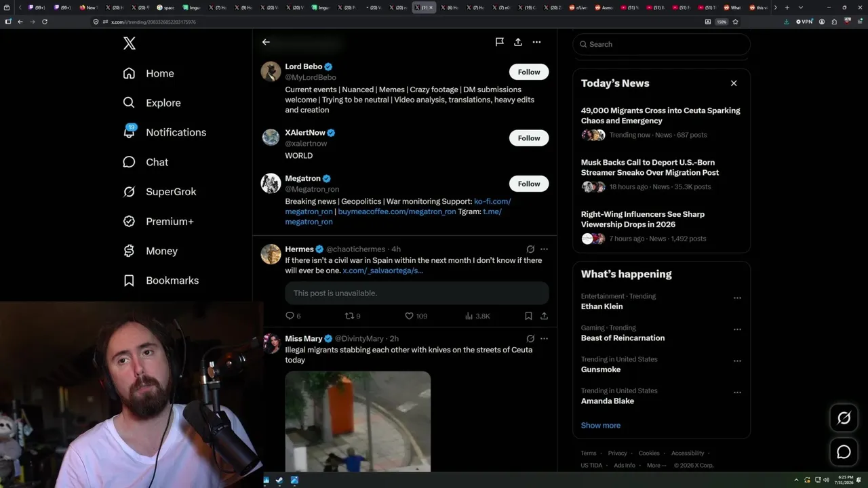This screenshot has height=488, width=868.
Task: Open the Bookmarks navigation label
Action: (x=172, y=281)
